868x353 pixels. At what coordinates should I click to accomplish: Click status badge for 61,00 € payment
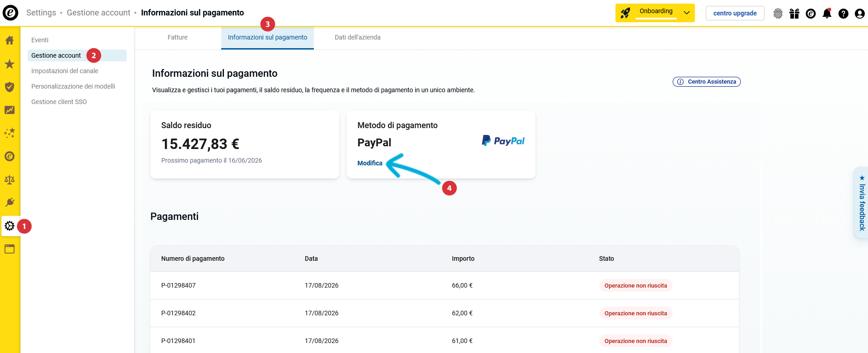click(636, 341)
